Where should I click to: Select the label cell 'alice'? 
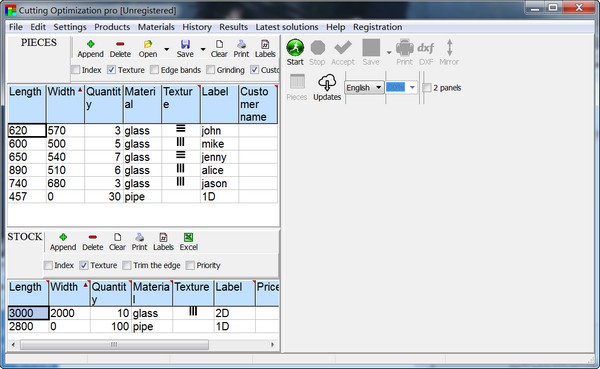pos(219,170)
